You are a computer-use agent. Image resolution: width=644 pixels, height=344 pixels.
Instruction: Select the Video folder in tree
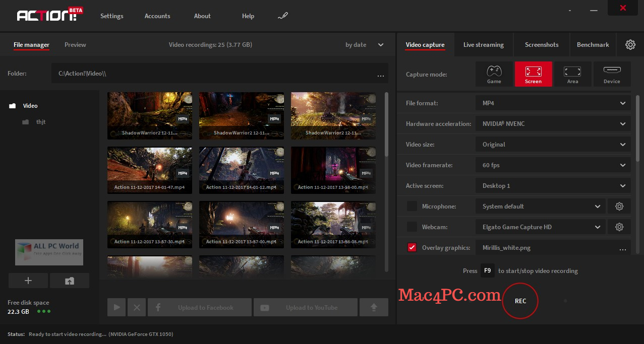tap(24, 106)
